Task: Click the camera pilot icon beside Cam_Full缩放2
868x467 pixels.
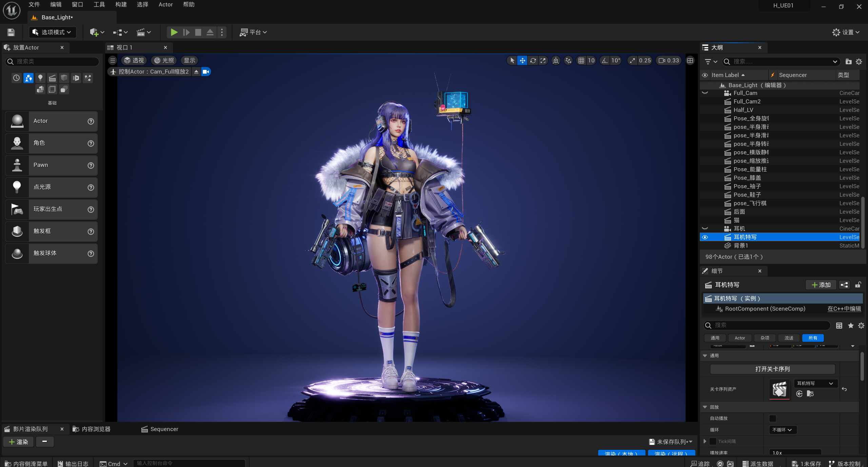Action: click(x=206, y=72)
